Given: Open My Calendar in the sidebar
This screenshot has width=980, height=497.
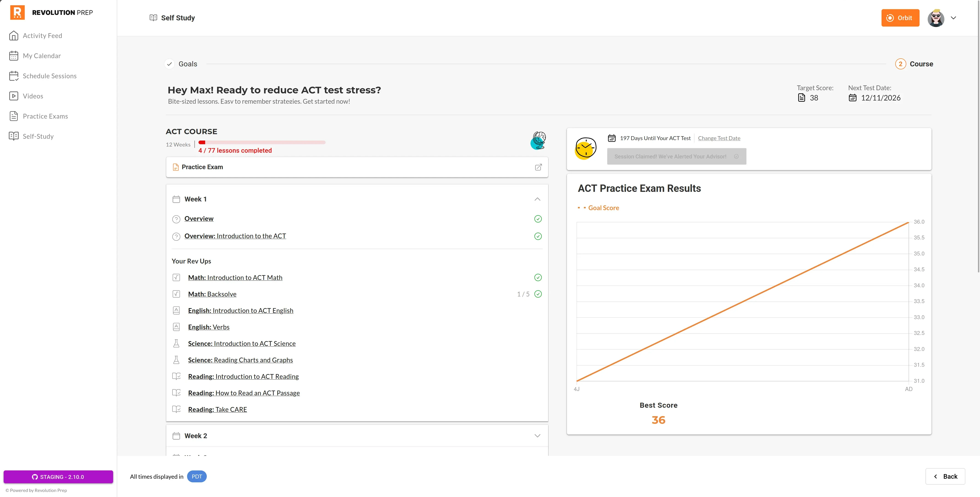Looking at the screenshot, I should point(42,56).
